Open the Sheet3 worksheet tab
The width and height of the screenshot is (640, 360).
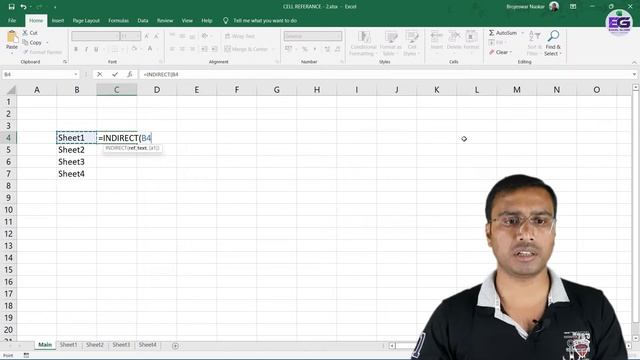(x=121, y=345)
